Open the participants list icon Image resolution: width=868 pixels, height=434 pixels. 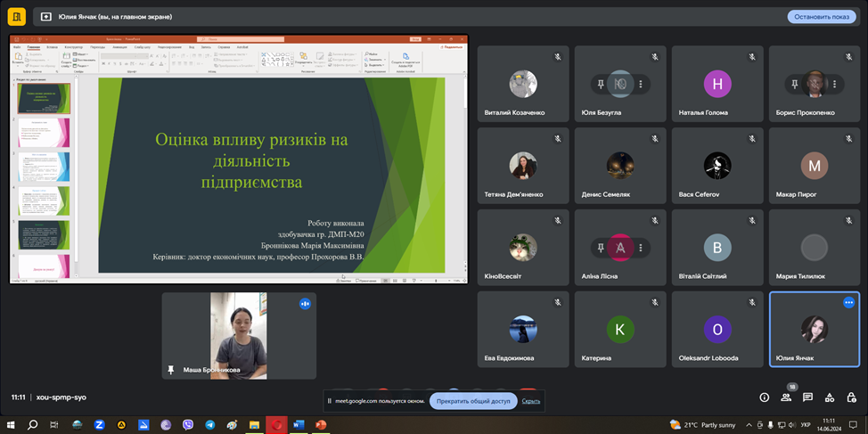click(x=786, y=397)
